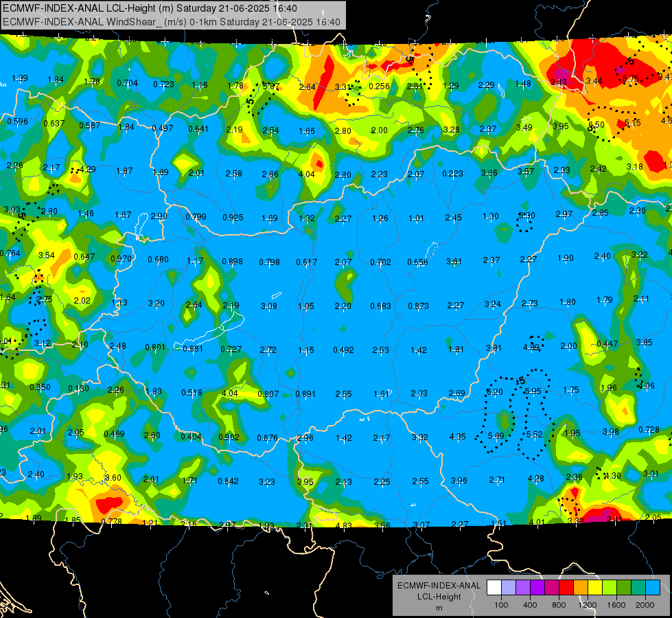Viewport: 672px width, 618px height.
Task: Click the legend unit label m
Action: point(439,608)
